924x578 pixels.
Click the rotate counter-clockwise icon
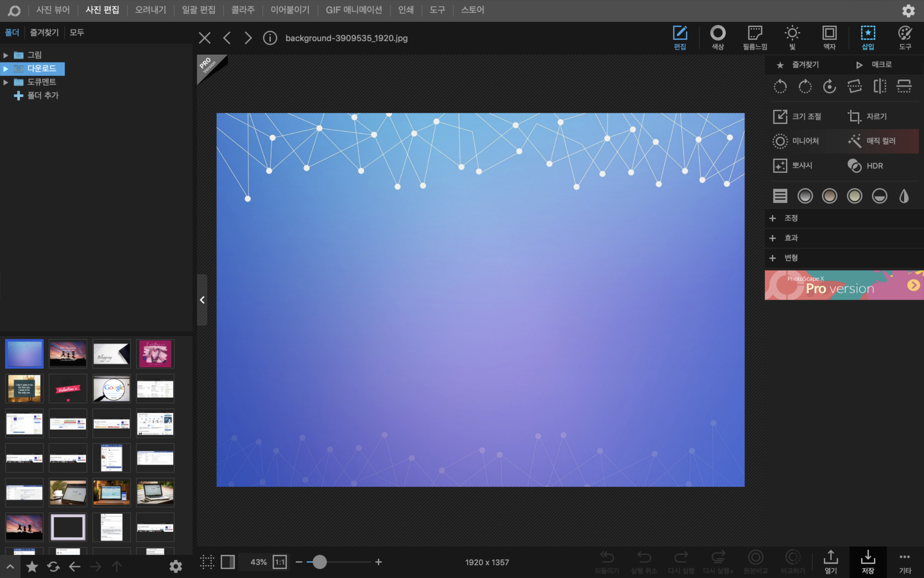pos(780,86)
